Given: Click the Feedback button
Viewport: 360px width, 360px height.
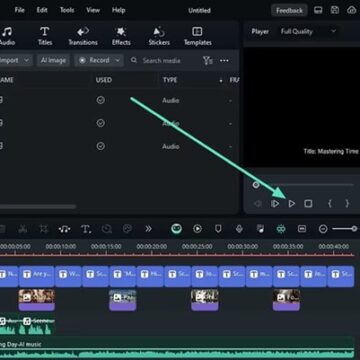Looking at the screenshot, I should coord(289,11).
